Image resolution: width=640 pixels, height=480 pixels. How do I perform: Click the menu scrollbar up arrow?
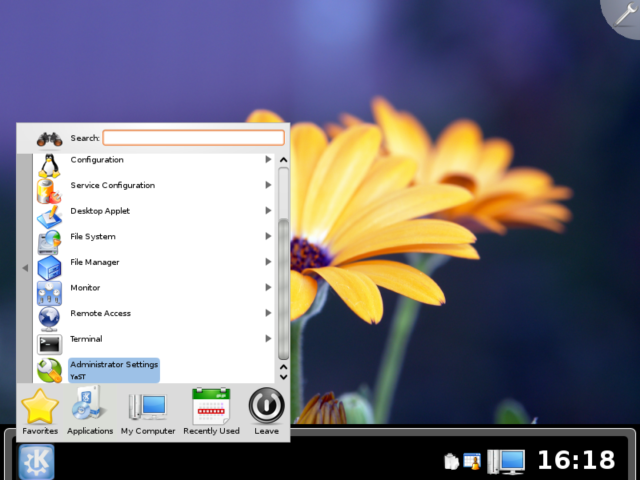[x=283, y=160]
